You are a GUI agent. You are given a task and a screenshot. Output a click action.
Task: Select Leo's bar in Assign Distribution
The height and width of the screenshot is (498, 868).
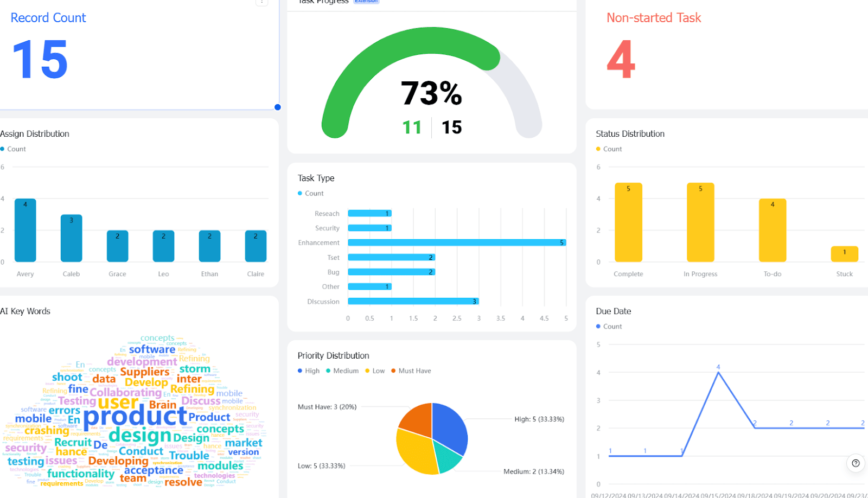click(163, 246)
